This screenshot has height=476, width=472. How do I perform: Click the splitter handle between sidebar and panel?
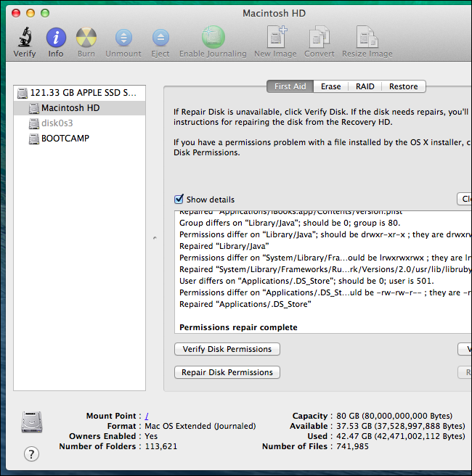point(155,238)
